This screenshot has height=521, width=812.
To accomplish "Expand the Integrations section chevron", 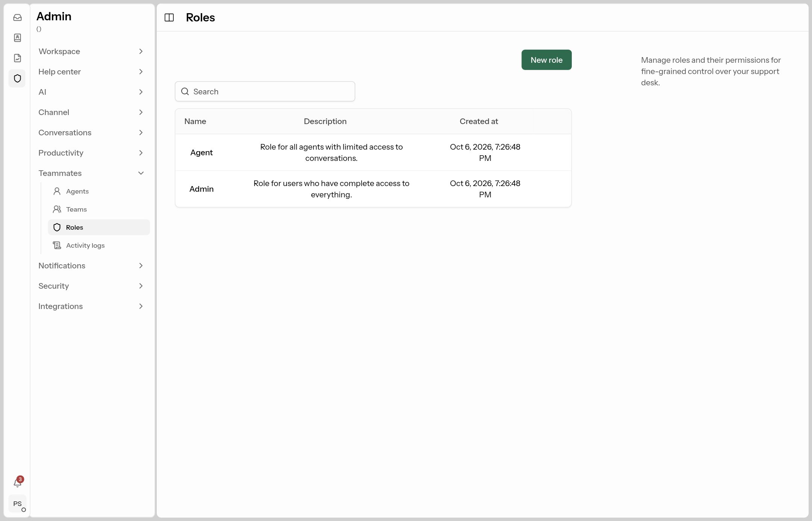I will 141,306.
